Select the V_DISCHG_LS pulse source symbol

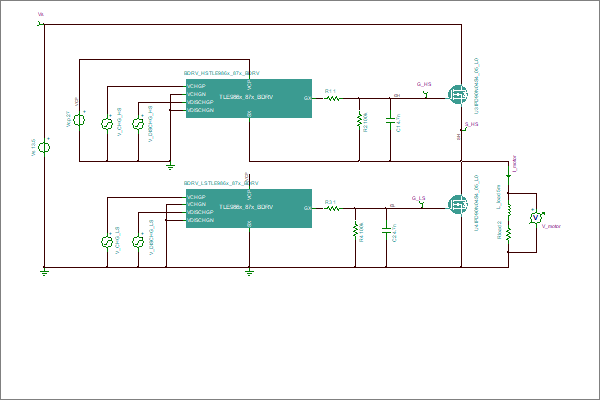(138, 242)
